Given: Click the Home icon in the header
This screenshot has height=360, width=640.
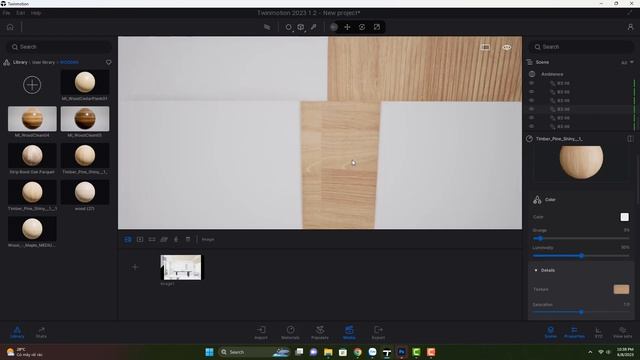Looking at the screenshot, I should (10, 27).
